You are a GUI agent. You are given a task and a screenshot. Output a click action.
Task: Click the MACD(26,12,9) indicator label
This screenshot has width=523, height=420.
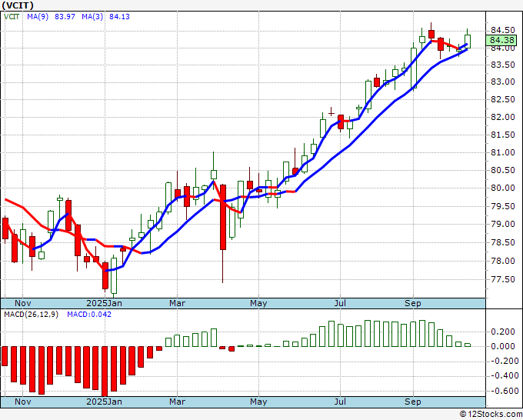tap(31, 315)
